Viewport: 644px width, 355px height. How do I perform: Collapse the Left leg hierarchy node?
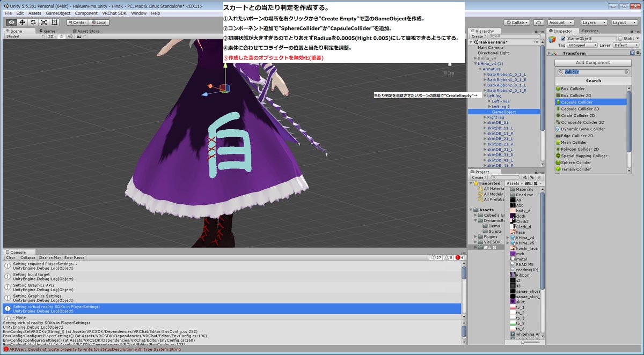click(485, 96)
